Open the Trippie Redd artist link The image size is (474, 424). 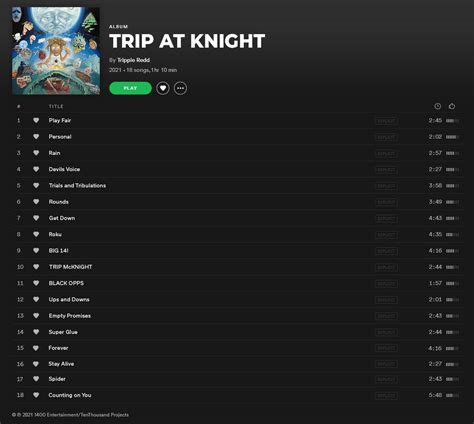[133, 60]
